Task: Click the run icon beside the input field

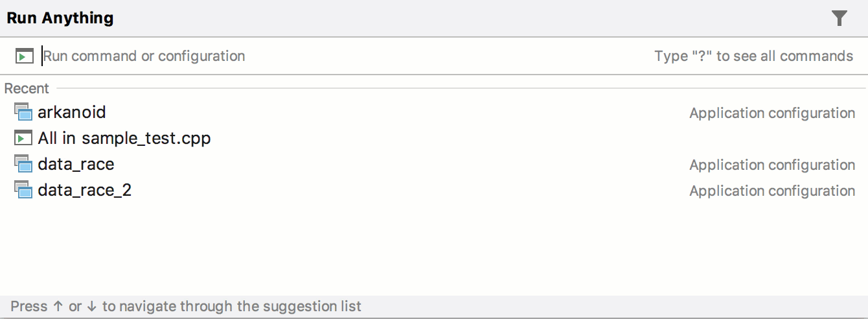Action: (24, 56)
